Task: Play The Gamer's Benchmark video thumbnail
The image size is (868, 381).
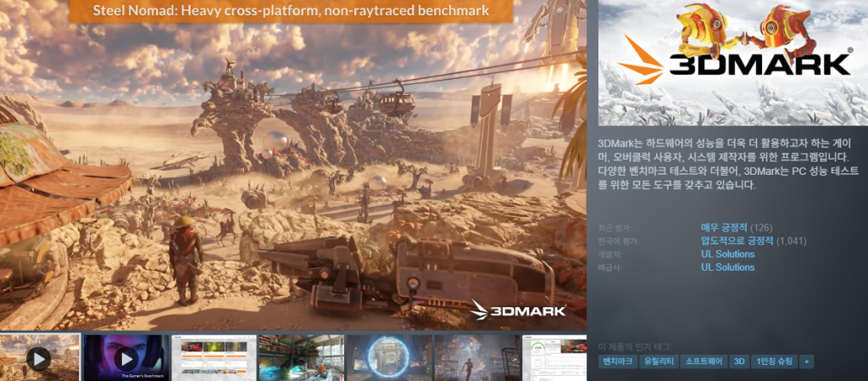Action: point(125,357)
